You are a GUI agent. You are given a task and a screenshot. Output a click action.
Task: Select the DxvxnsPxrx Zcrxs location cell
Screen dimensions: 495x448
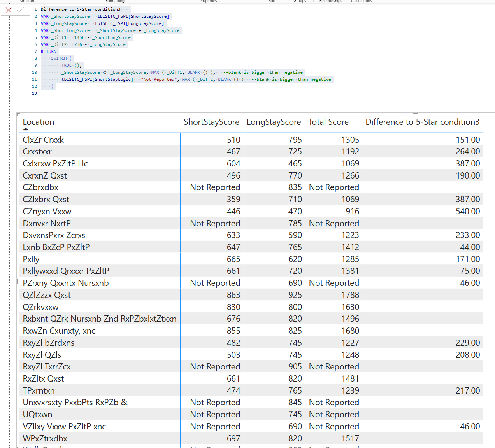(54, 235)
